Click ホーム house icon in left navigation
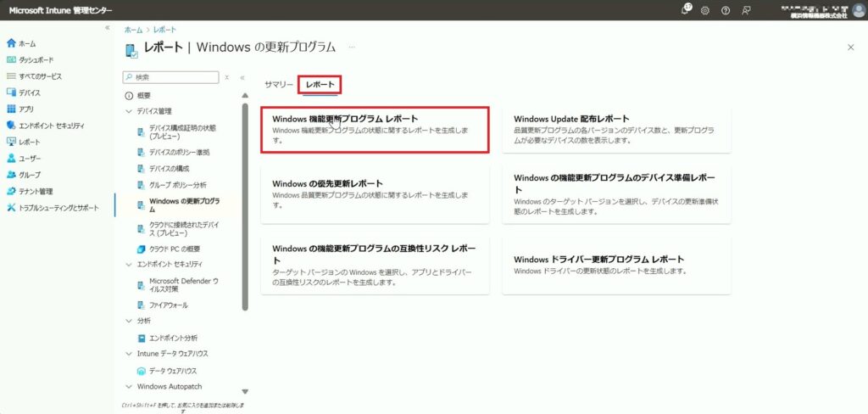This screenshot has height=414, width=868. pos(11,43)
